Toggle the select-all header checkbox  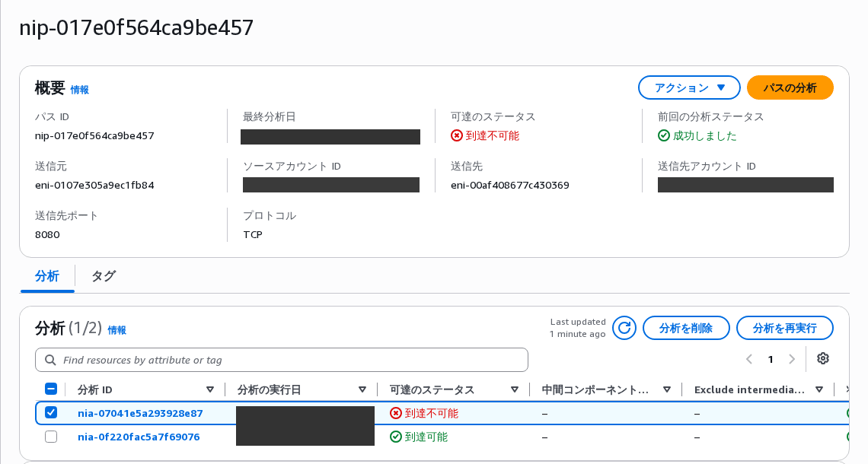coord(51,389)
